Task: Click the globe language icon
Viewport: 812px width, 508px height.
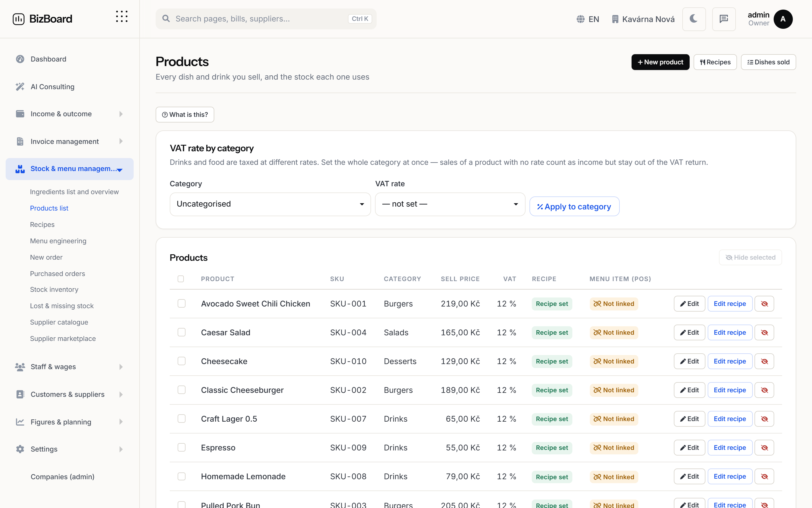Action: point(581,19)
